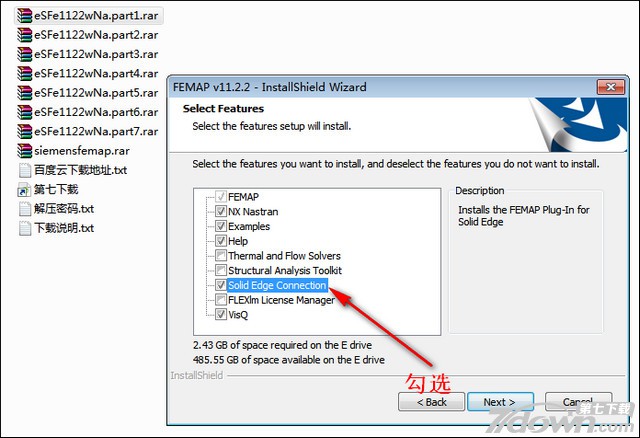Image resolution: width=640 pixels, height=438 pixels.
Task: Select the 解压密码.txt file icon
Action: 24,209
